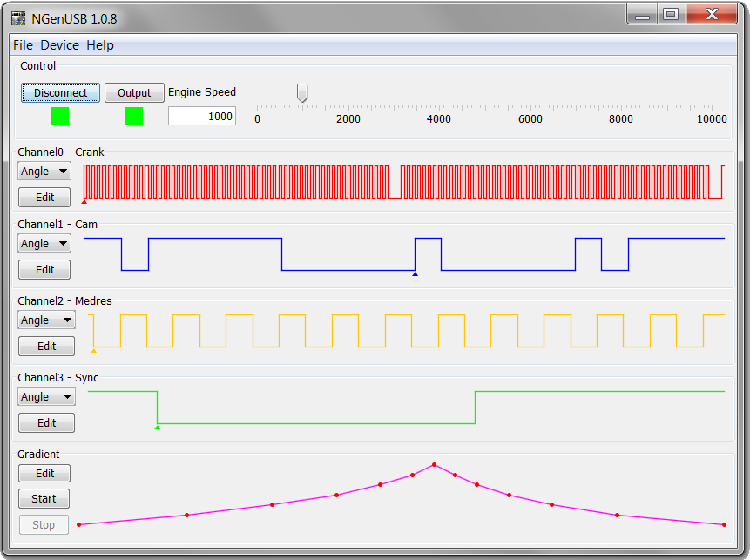The image size is (750, 560).
Task: Click the 'Channel0 - Crank' group label
Action: 61,152
